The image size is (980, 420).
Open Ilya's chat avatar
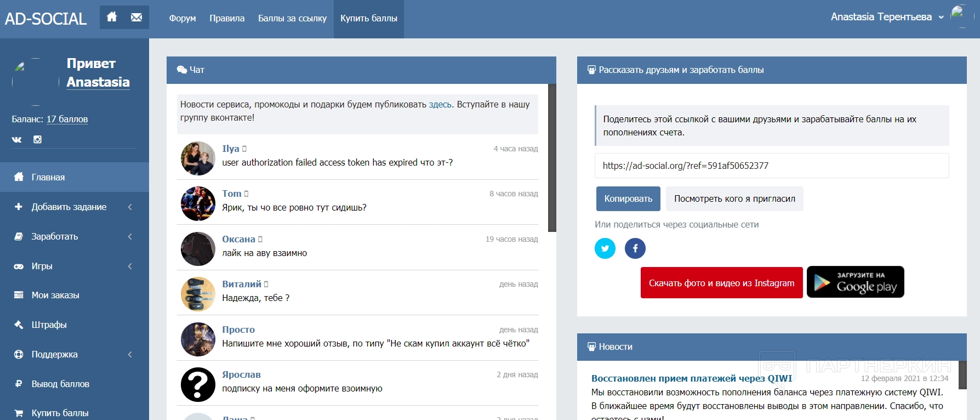point(198,158)
